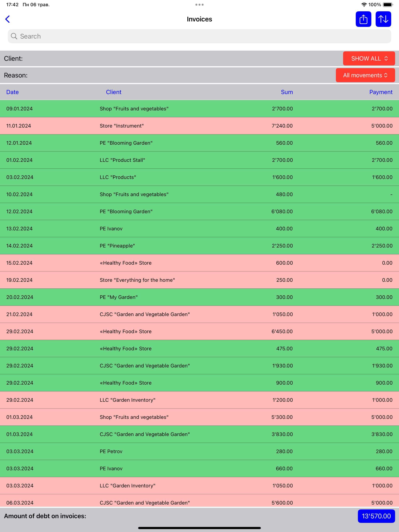Open Garden Inventory invoice dated 03.03.2024
The image size is (399, 532).
(x=199, y=486)
